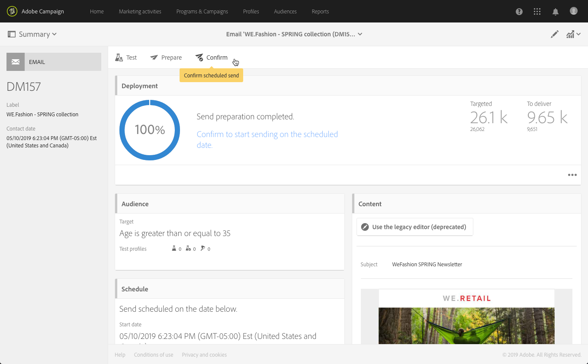588x364 pixels.
Task: Confirm the scheduled send
Action: [x=212, y=57]
